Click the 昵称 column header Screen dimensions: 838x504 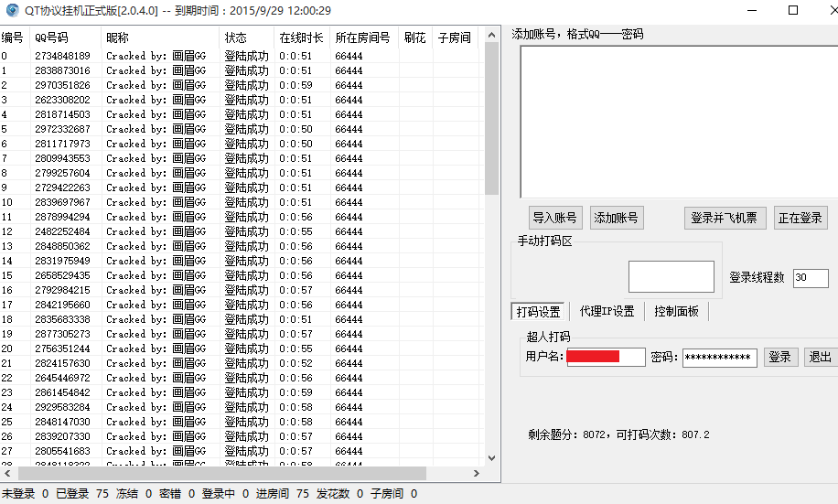click(x=160, y=38)
